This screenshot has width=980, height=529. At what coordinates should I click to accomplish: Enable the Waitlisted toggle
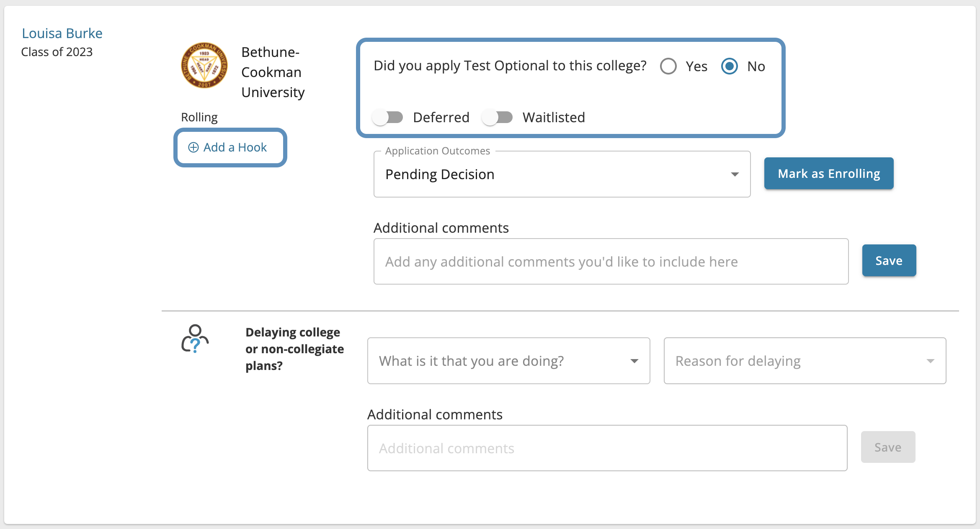498,117
